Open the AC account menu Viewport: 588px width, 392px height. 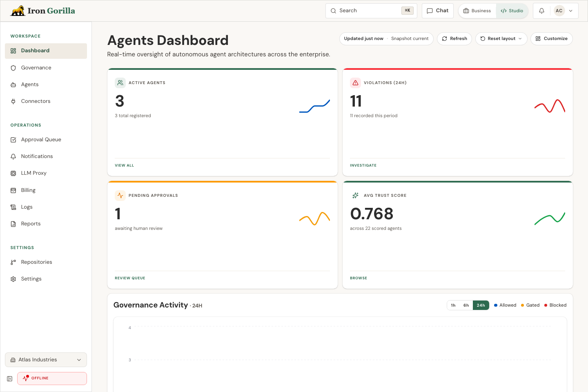(564, 11)
